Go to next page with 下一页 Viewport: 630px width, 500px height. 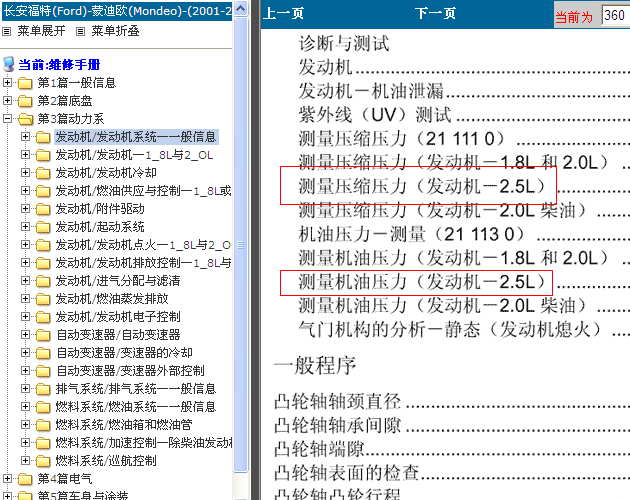pos(436,14)
